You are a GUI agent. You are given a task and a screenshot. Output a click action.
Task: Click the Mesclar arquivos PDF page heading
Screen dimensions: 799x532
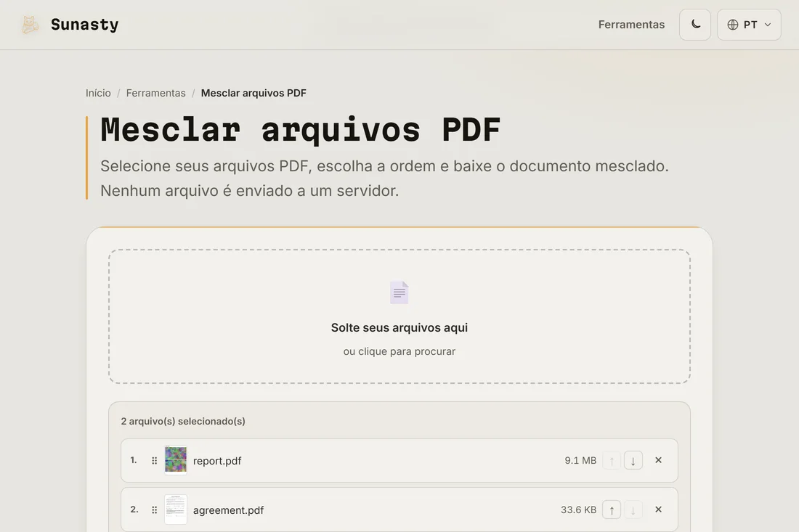coord(301,130)
